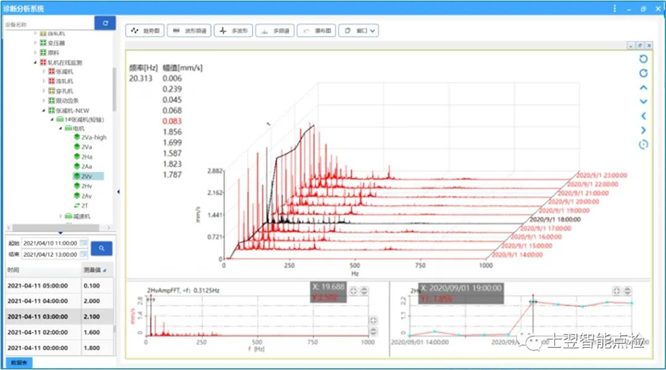The width and height of the screenshot is (666, 370).
Task: Switch to 波形频谱 waveform spectrum view
Action: (189, 31)
